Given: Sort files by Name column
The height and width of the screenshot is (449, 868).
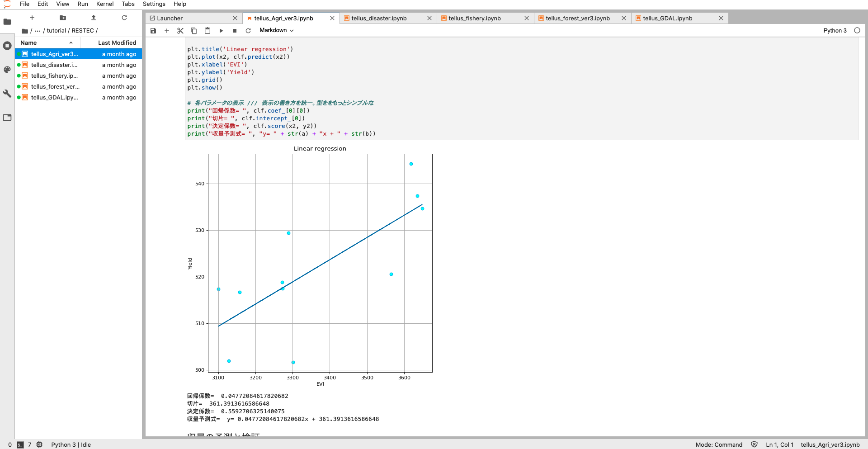Looking at the screenshot, I should click(x=47, y=43).
